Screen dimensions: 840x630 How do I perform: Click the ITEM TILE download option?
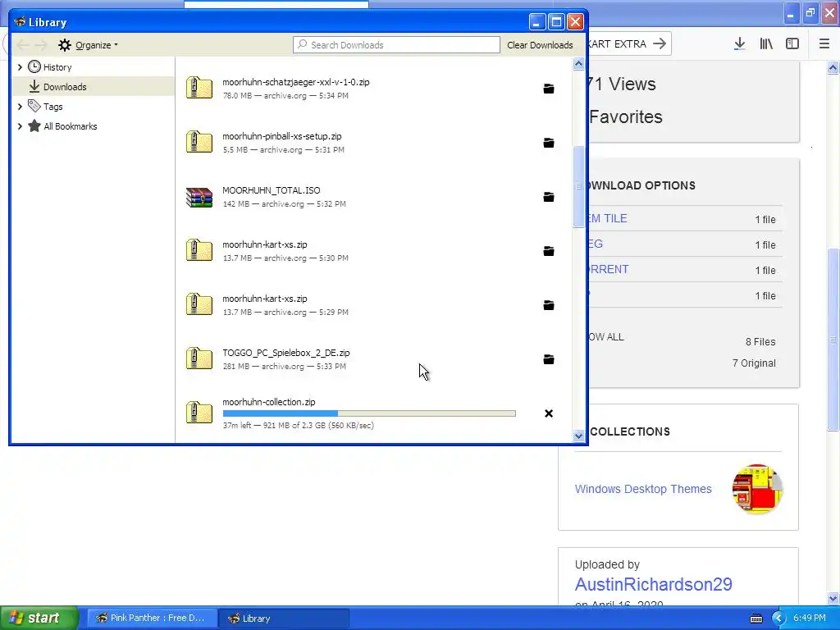point(608,218)
